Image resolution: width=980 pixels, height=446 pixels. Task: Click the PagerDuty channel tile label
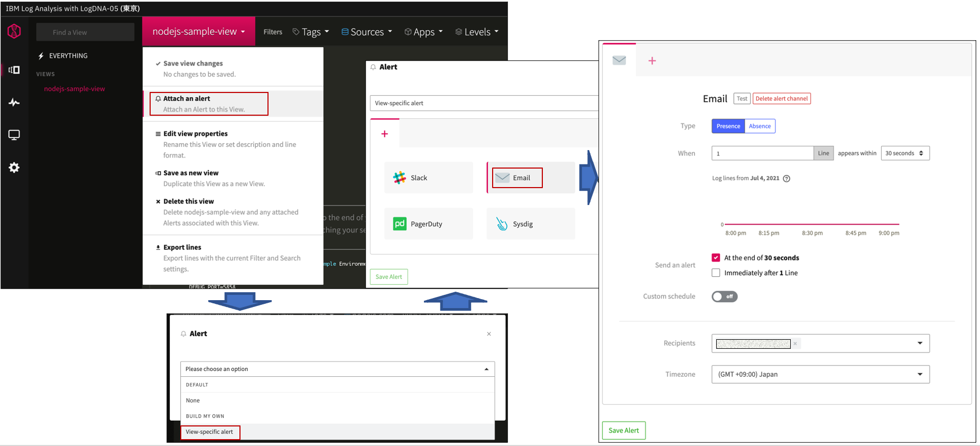[426, 224]
